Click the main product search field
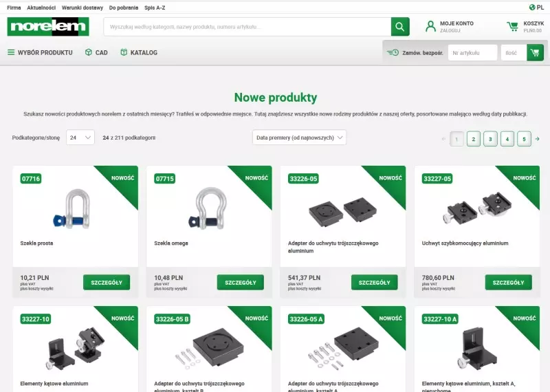The image size is (550, 392). click(247, 27)
